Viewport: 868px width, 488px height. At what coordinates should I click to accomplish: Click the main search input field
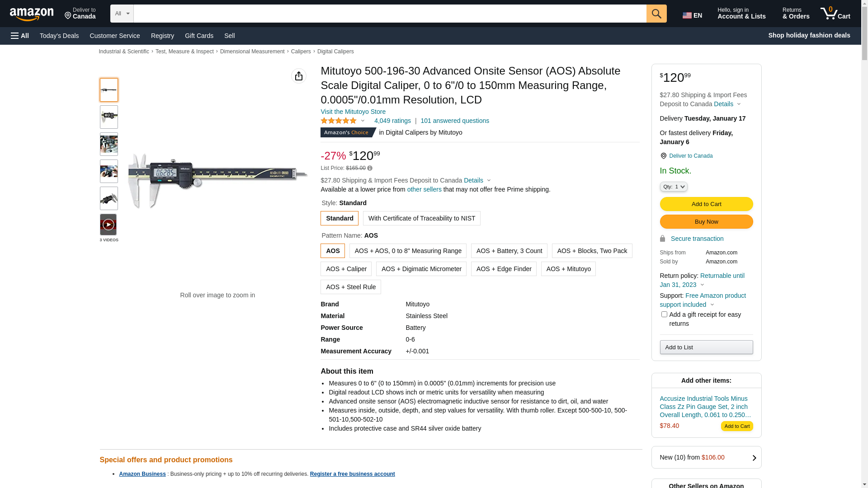point(390,14)
